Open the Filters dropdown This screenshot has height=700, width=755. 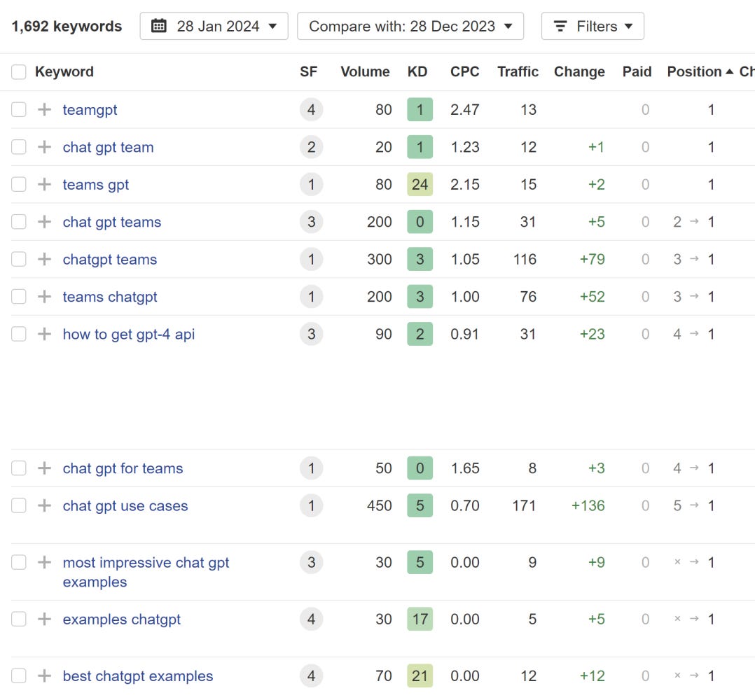[x=593, y=26]
